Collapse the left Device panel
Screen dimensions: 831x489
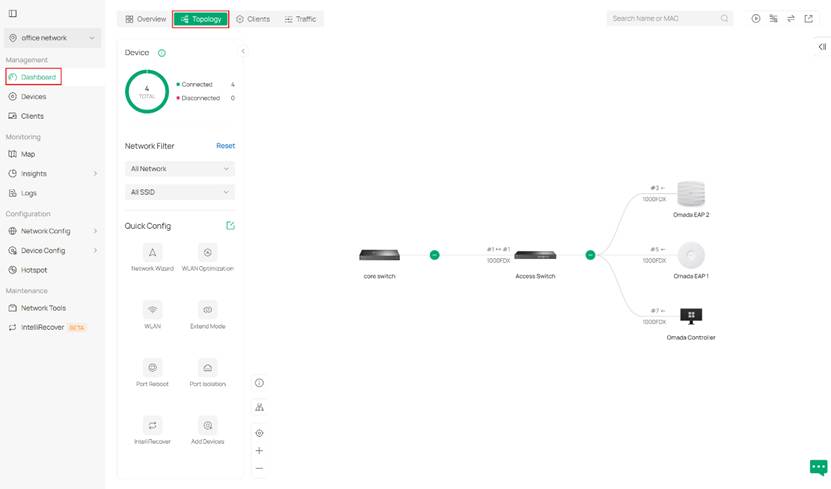(x=243, y=51)
